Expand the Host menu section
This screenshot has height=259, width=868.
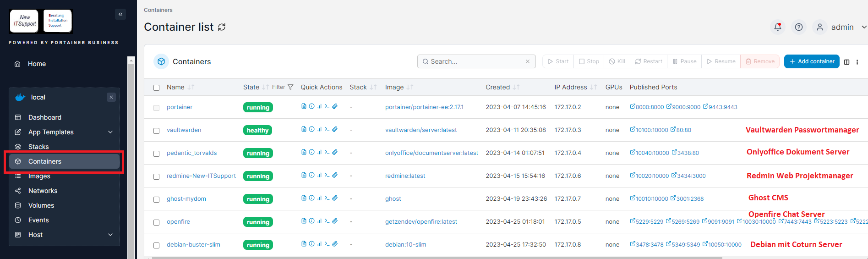(x=110, y=235)
